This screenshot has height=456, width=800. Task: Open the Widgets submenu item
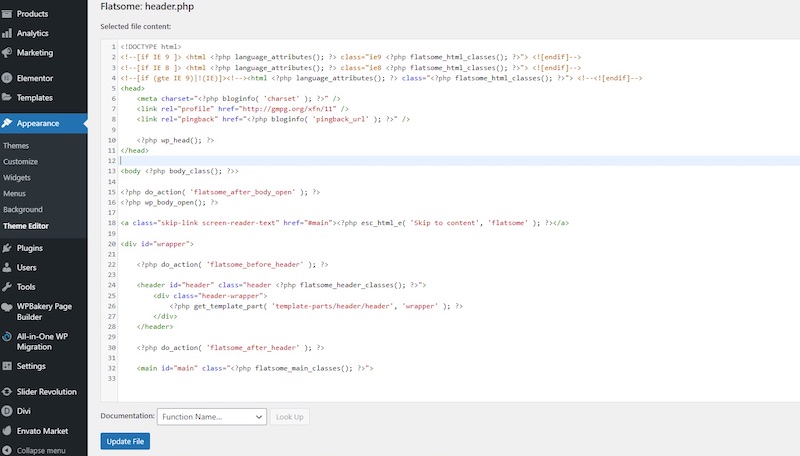18,178
